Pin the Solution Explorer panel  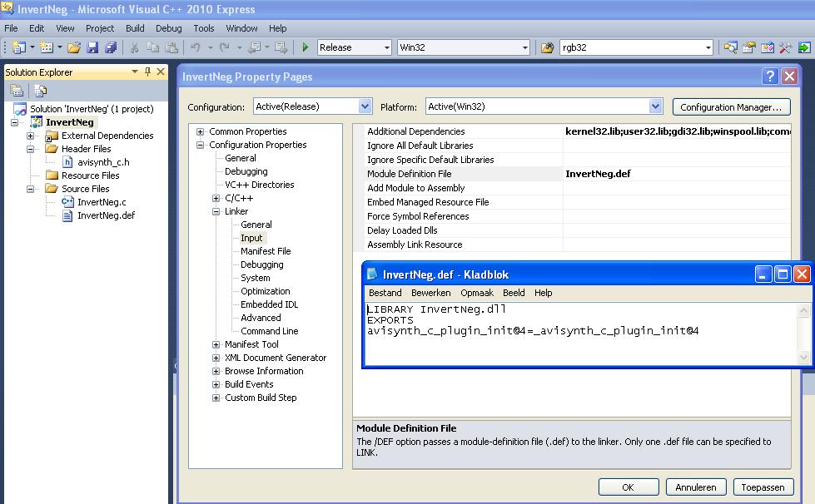[x=147, y=72]
